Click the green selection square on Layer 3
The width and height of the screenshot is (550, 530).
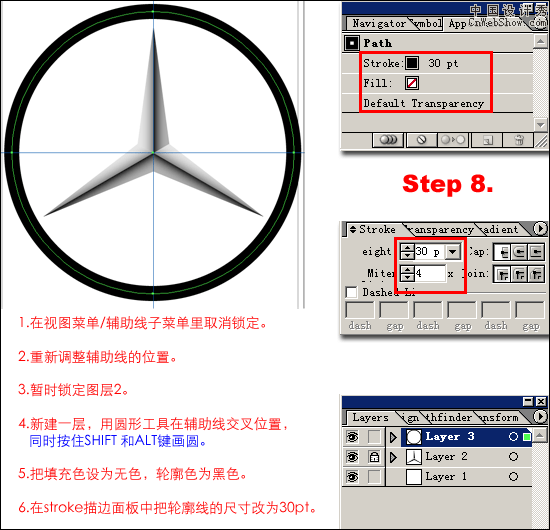(x=526, y=437)
